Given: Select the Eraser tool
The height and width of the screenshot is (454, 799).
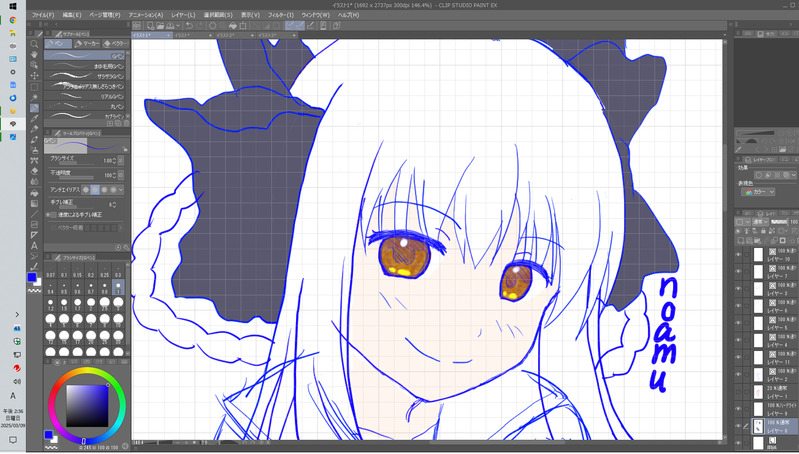Looking at the screenshot, I should pos(34,171).
